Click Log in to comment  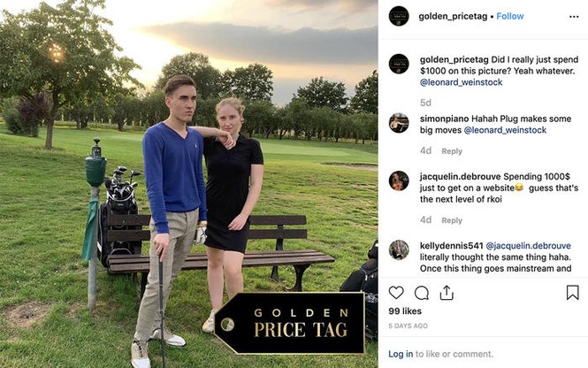point(401,354)
